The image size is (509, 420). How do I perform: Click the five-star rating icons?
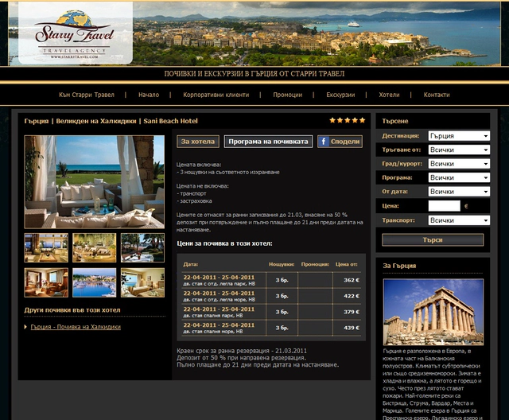[348, 120]
